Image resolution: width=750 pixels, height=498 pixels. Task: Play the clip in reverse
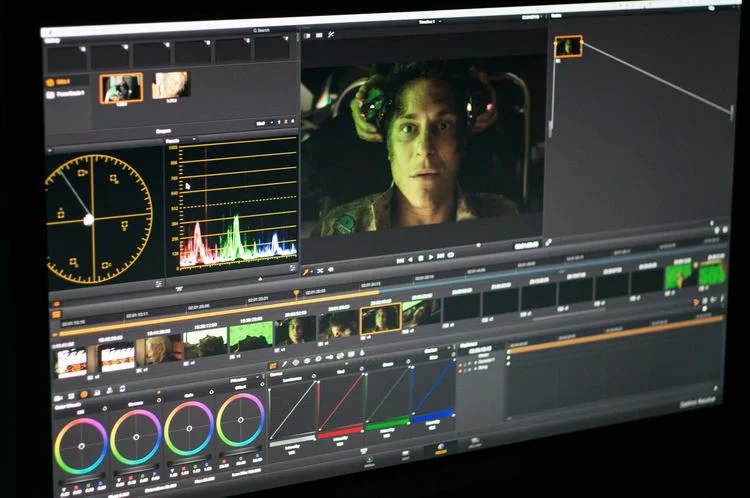tap(410, 259)
